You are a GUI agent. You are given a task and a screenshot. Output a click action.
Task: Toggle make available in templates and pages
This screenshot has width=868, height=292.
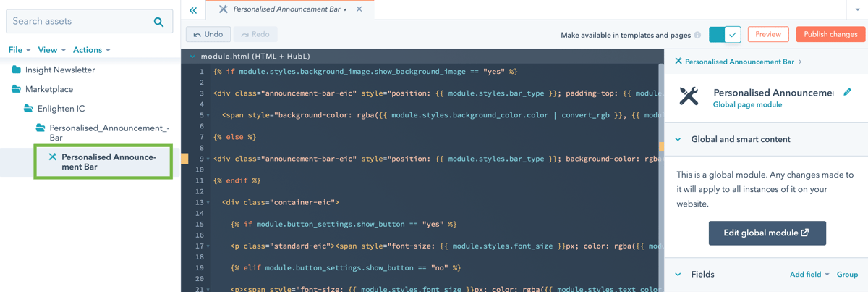pos(725,34)
